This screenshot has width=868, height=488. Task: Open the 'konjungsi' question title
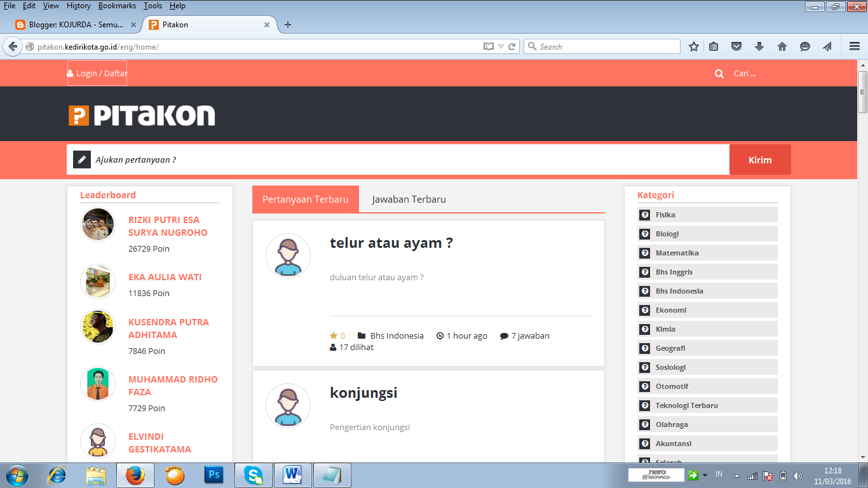[363, 393]
